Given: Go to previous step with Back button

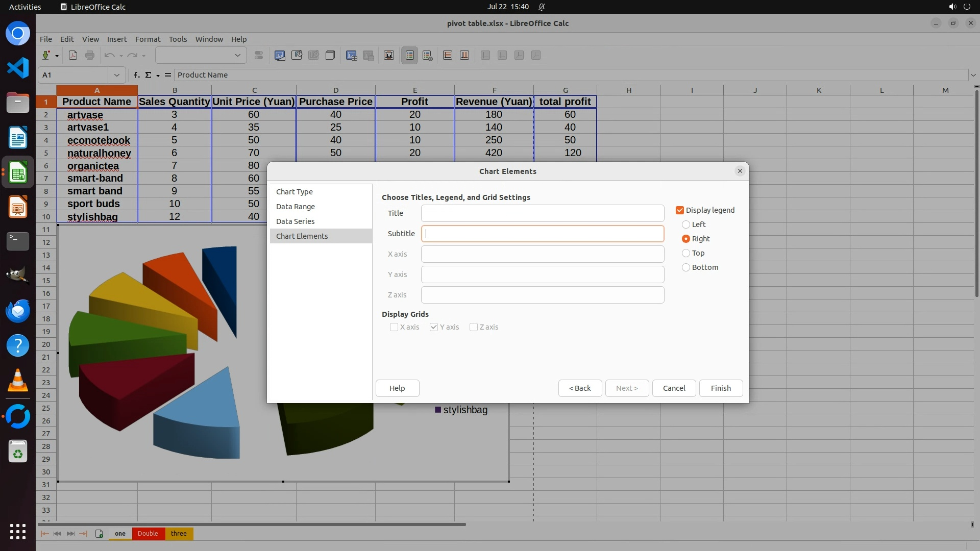Looking at the screenshot, I should [580, 388].
